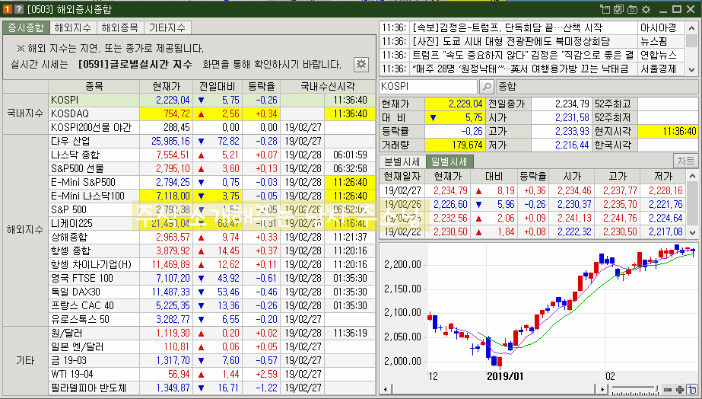Open the 기타지수 tab
Viewport: 702px width, 399px height.
click(x=167, y=28)
